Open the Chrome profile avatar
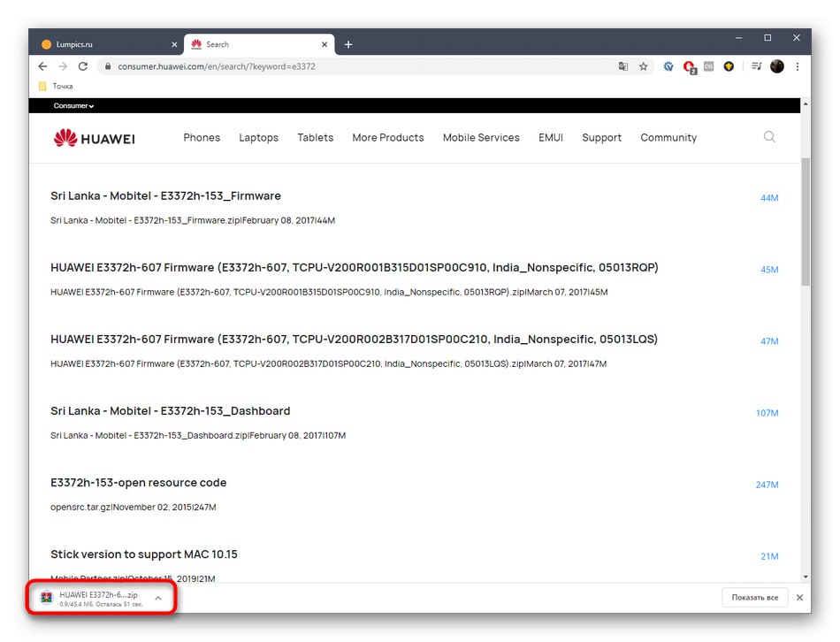Screen dimensions: 840x642 pyautogui.click(x=777, y=66)
